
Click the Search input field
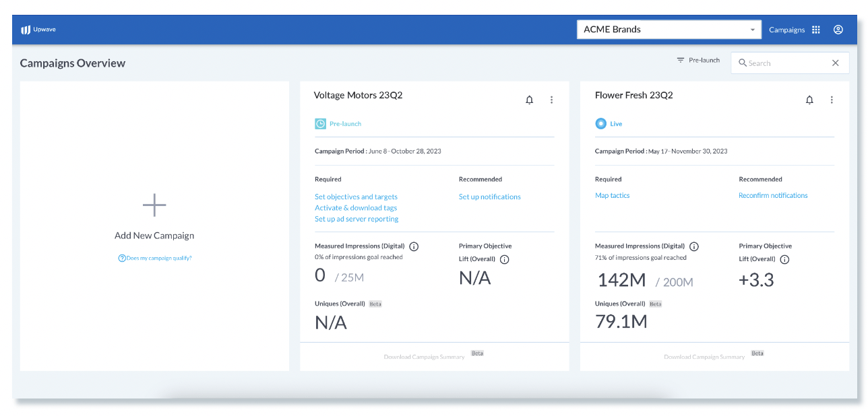pos(790,63)
